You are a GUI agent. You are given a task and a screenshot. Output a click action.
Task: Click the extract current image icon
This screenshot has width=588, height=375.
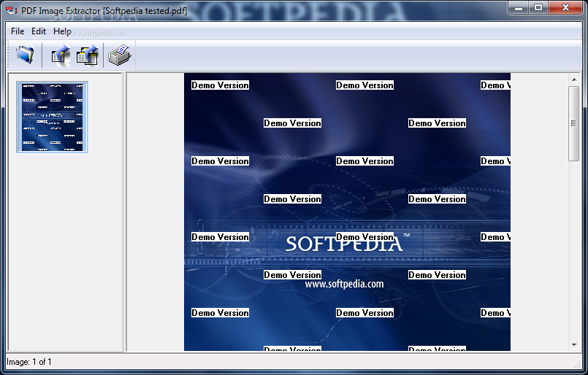(x=61, y=55)
